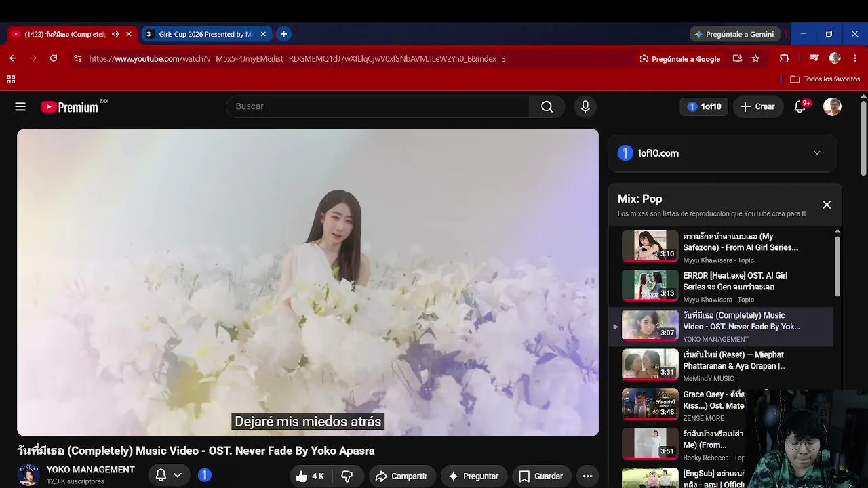Click the 12,3 K suscriptores text
Screen dimensions: 868x488
point(76,481)
